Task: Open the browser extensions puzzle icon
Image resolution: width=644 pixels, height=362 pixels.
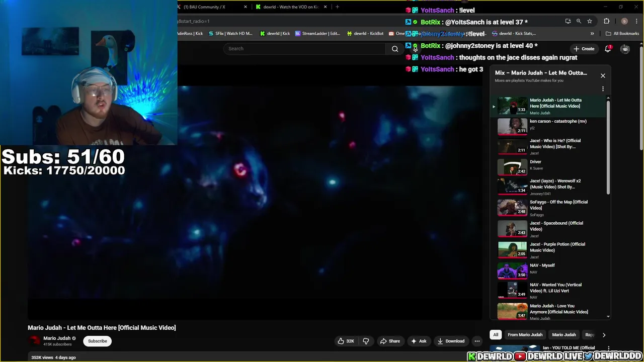Action: tap(606, 21)
